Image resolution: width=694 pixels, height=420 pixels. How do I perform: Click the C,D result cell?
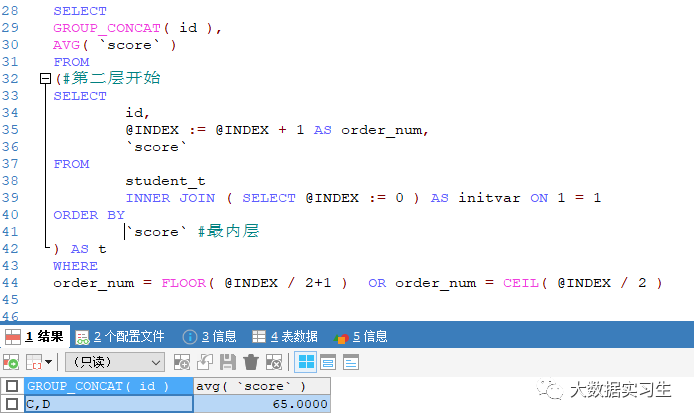(x=109, y=404)
